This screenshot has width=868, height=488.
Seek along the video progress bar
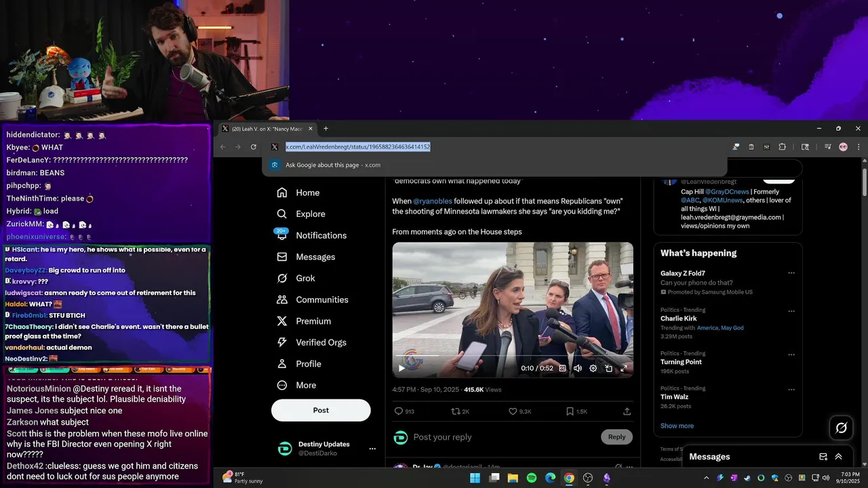click(513, 356)
